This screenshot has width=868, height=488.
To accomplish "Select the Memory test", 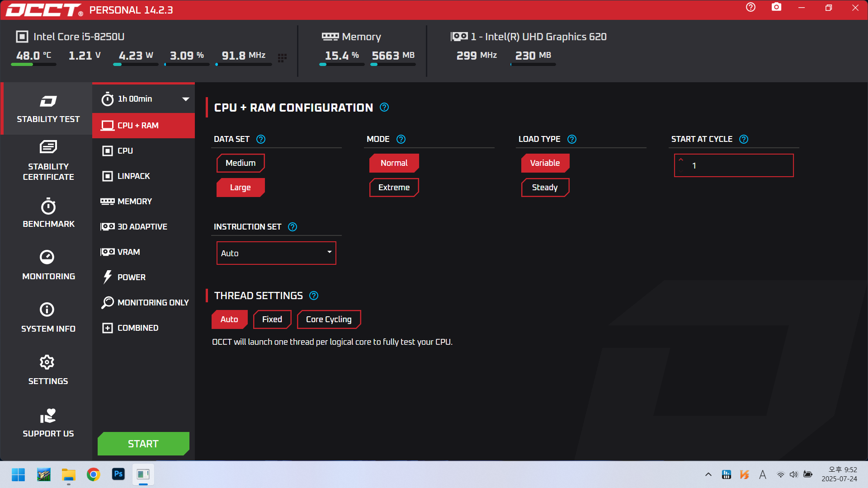I will (144, 202).
